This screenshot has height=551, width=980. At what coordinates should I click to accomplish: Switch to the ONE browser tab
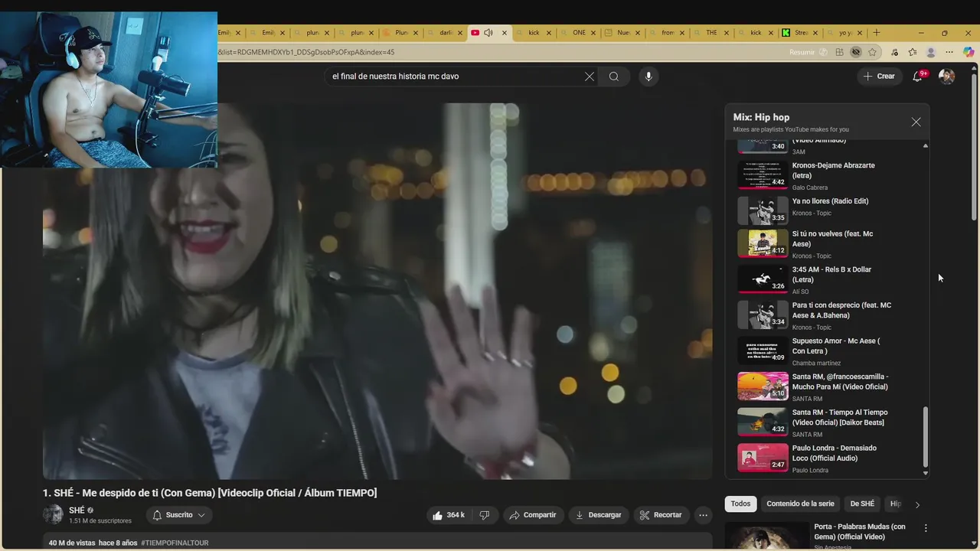pos(579,33)
